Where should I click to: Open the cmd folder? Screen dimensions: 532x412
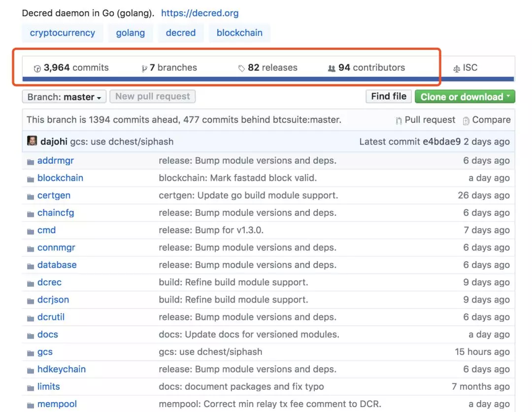pyautogui.click(x=46, y=230)
